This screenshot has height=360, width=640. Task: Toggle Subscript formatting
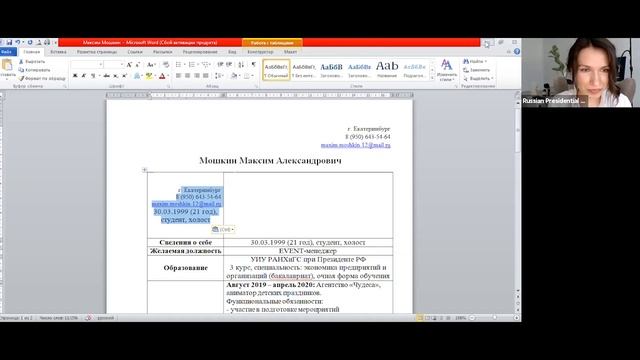[x=116, y=76]
